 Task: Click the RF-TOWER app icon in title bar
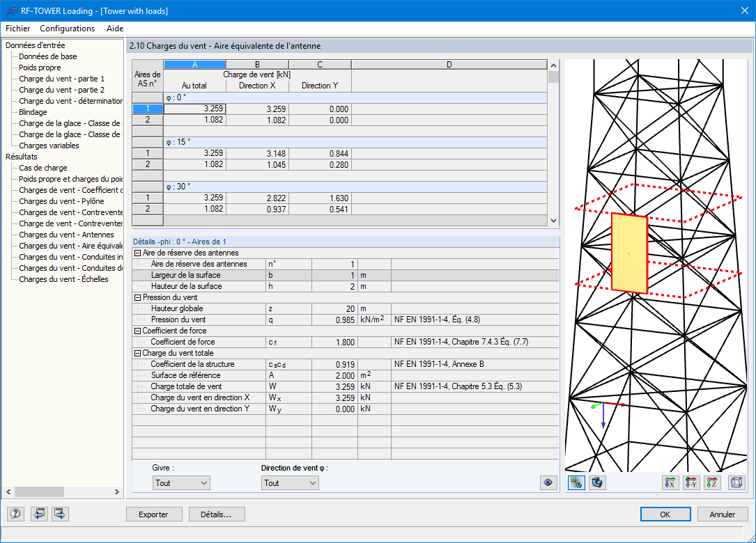(x=12, y=10)
